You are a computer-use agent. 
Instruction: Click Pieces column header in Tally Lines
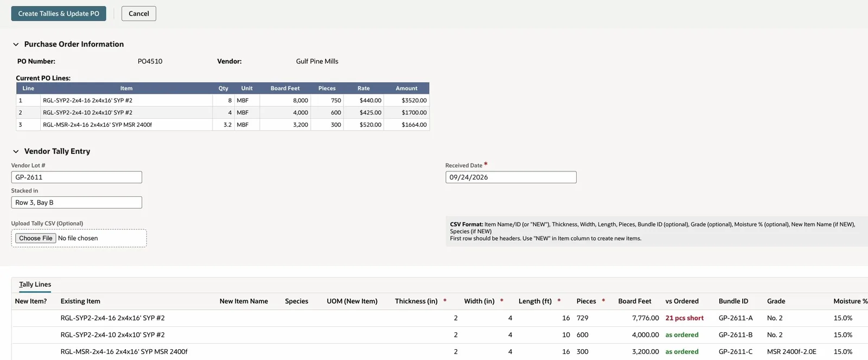point(586,301)
